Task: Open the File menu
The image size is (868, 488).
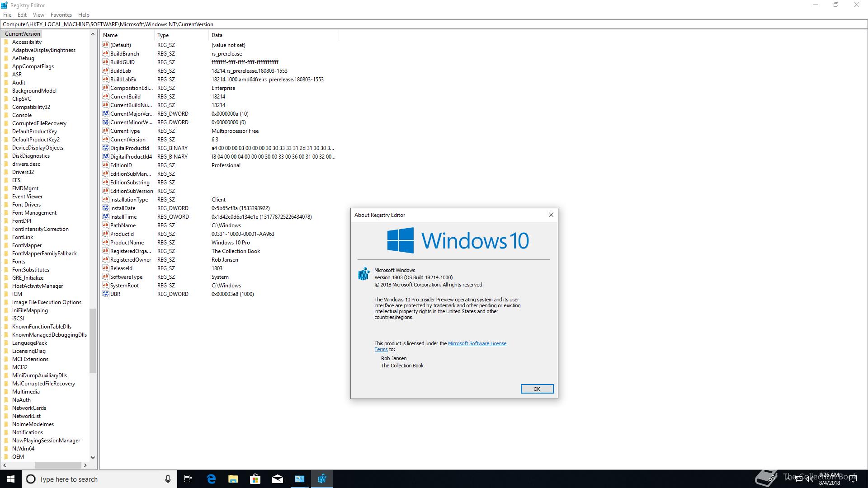Action: pos(7,14)
